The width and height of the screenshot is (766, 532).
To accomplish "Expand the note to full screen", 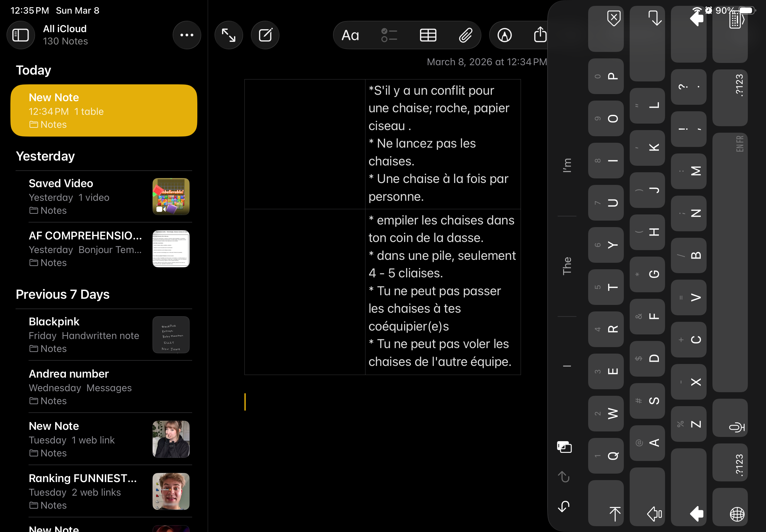I will tap(229, 35).
